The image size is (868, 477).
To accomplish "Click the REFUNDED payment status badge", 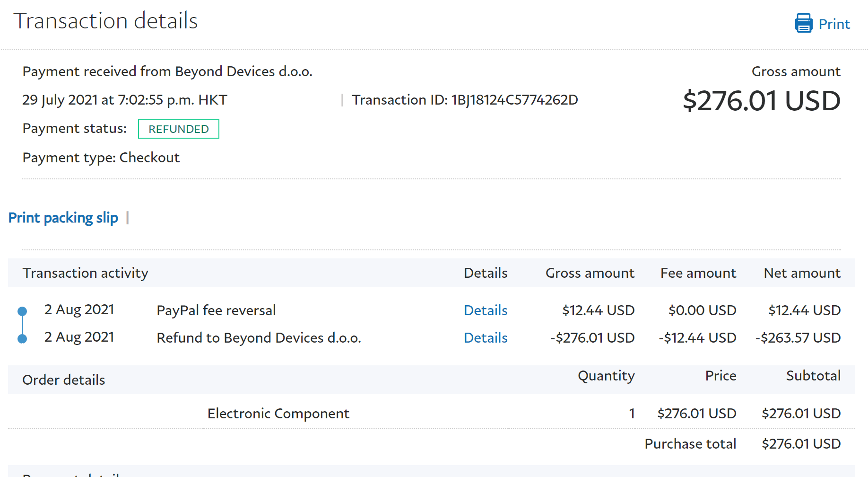I will [179, 129].
